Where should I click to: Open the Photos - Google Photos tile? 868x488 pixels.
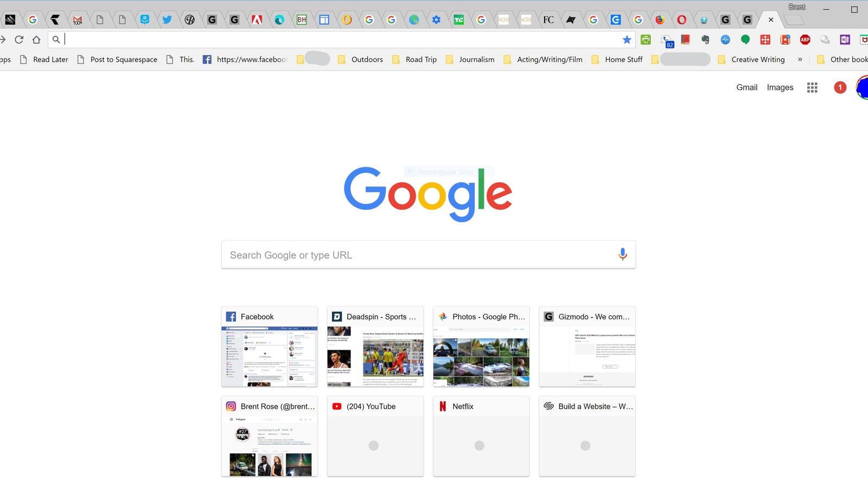click(481, 346)
